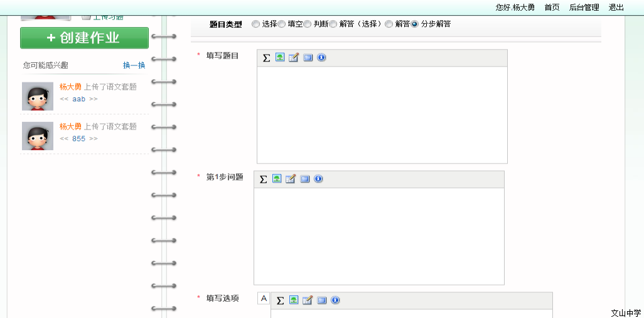Click formula Σ icon in 填写选项 toolbar
Screen dimensions: 644x318
point(280,301)
